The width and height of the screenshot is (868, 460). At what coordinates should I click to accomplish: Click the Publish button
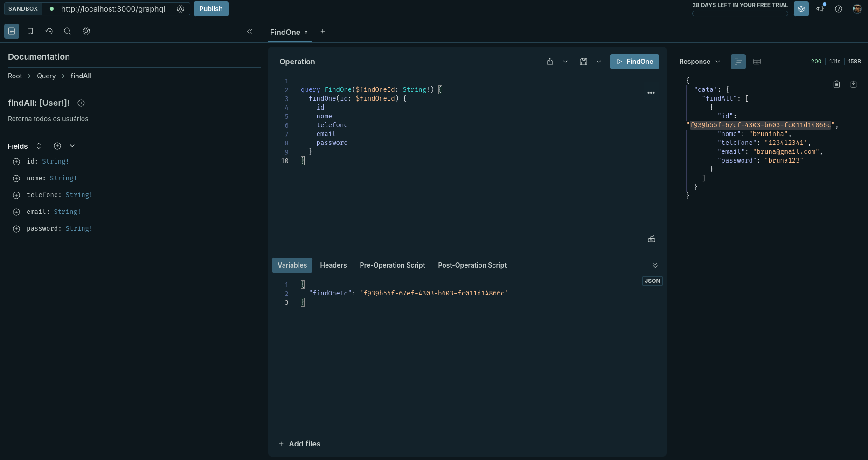click(211, 9)
